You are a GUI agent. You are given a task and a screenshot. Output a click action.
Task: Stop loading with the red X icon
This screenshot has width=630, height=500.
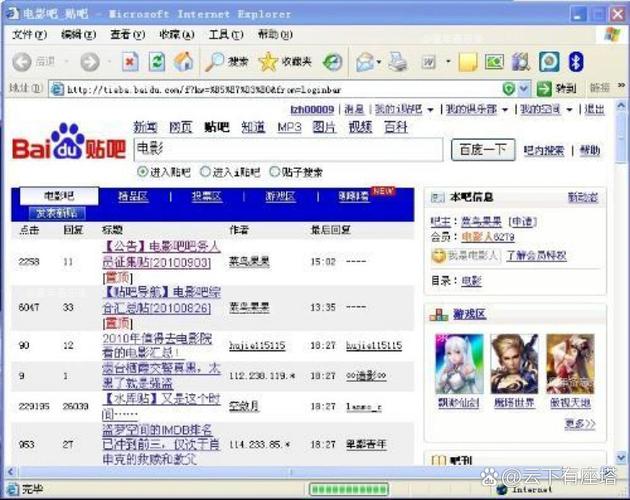130,62
